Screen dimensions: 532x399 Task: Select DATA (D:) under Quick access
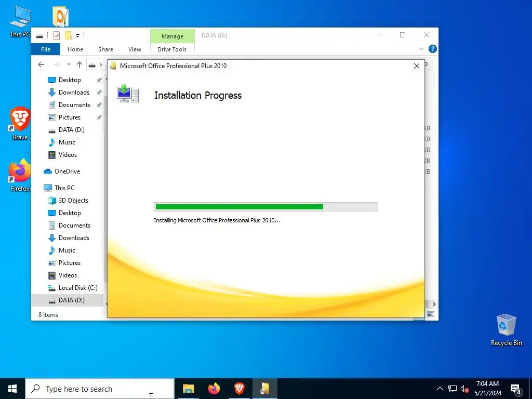71,130
